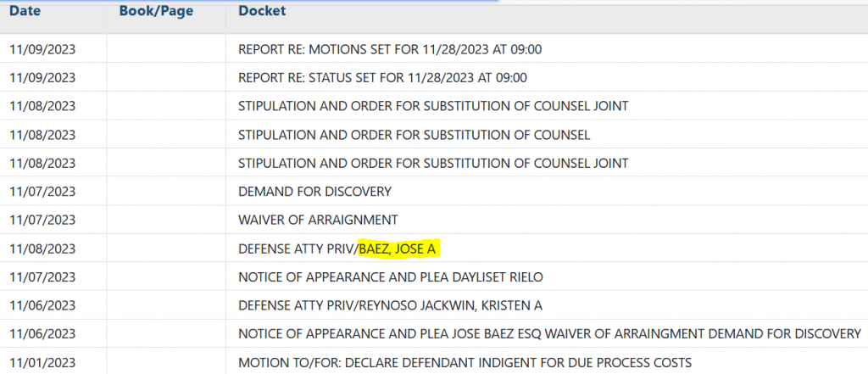
Task: Click the date beside WAIVER OF ARRAIGNMENT
Action: click(42, 220)
